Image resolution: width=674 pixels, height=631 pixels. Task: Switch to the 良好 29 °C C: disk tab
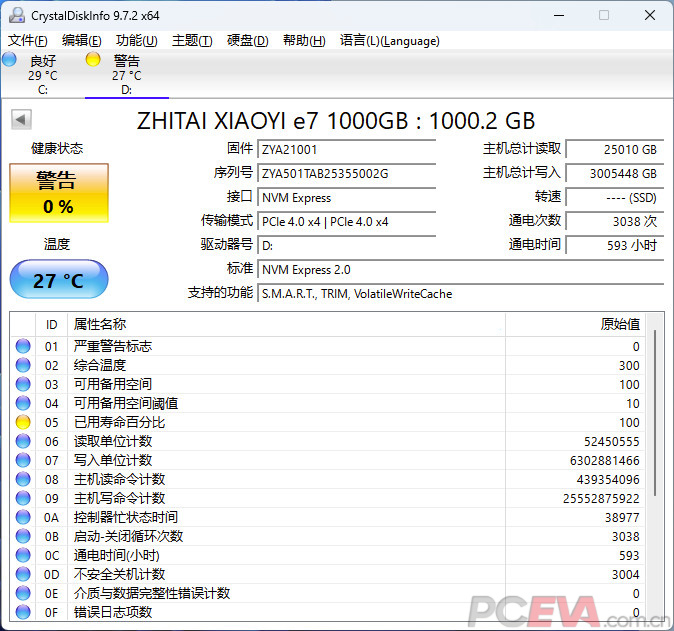coord(43,75)
